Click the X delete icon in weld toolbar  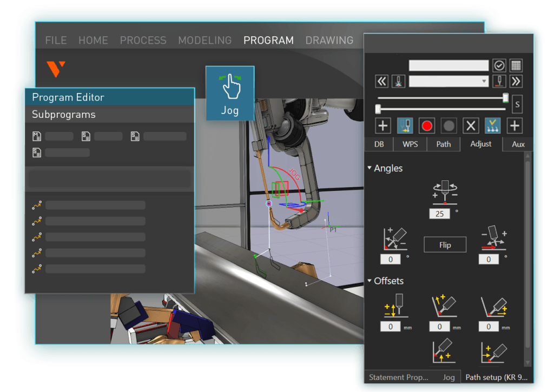tap(471, 126)
